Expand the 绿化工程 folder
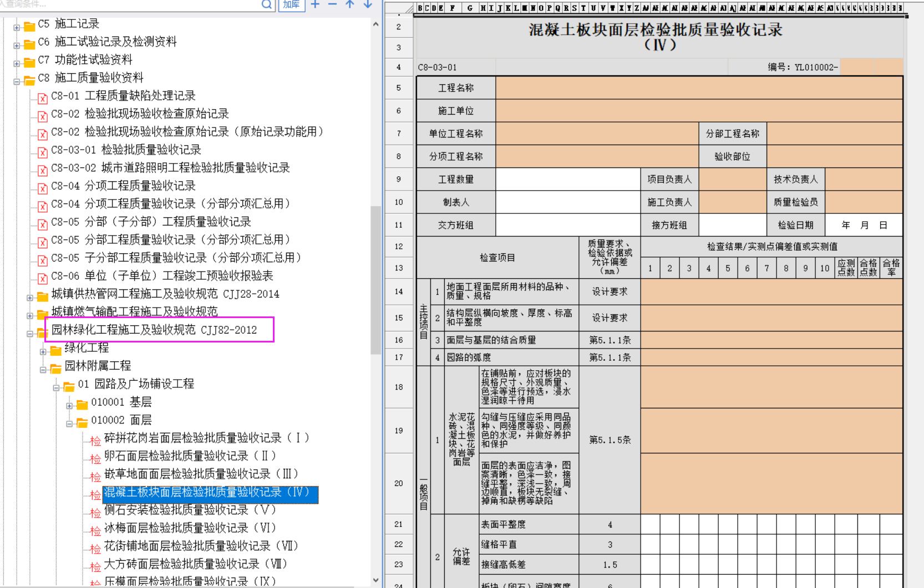Viewport: 924px width, 588px height. (43, 351)
